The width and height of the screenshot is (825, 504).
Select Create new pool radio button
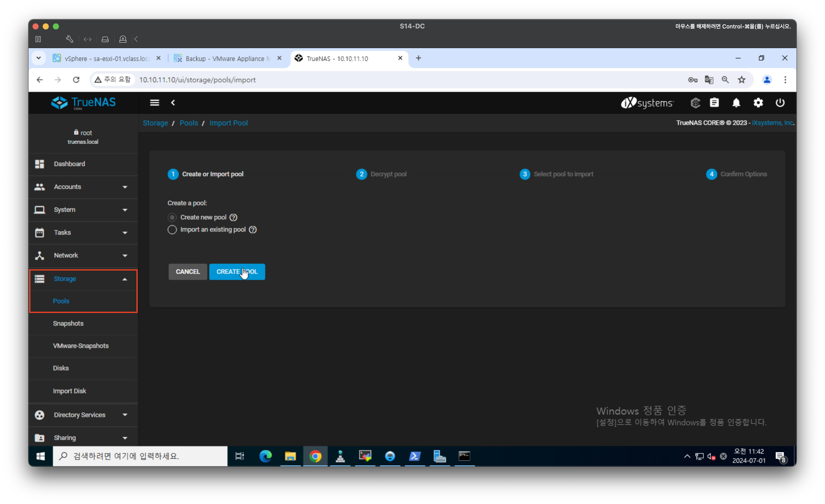point(172,217)
